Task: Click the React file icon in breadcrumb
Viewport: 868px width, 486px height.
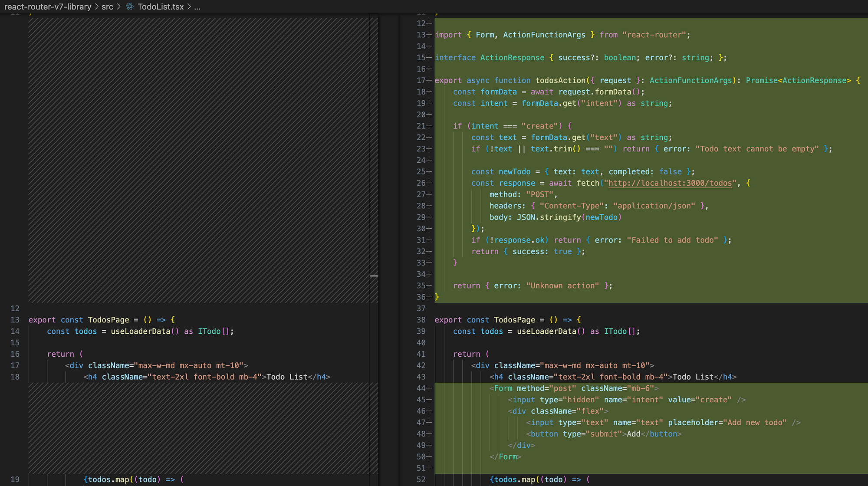Action: click(130, 7)
